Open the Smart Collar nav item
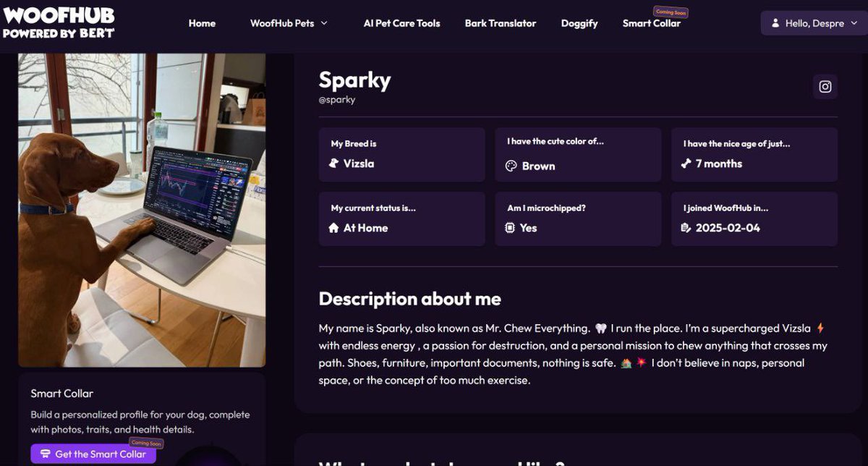The height and width of the screenshot is (466, 868). pyautogui.click(x=651, y=23)
